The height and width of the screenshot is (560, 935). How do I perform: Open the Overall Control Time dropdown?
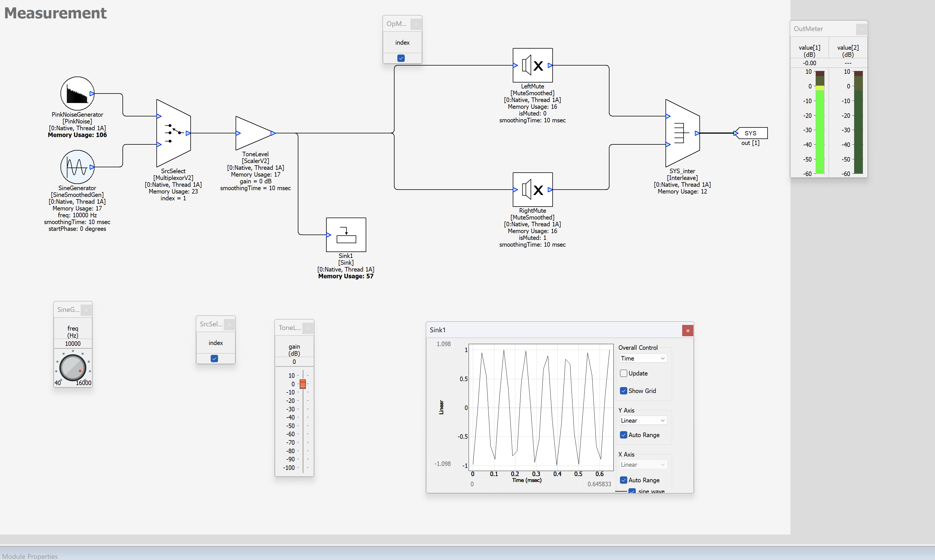[643, 359]
